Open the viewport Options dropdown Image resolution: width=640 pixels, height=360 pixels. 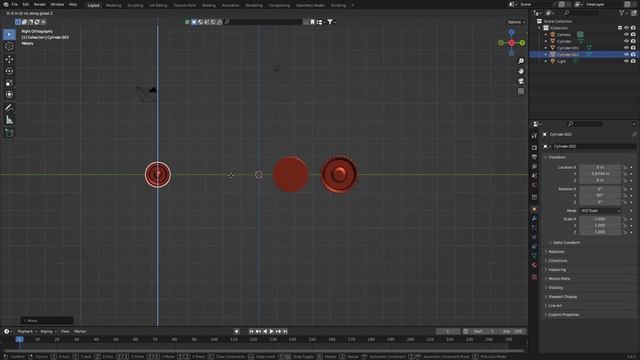(x=516, y=22)
